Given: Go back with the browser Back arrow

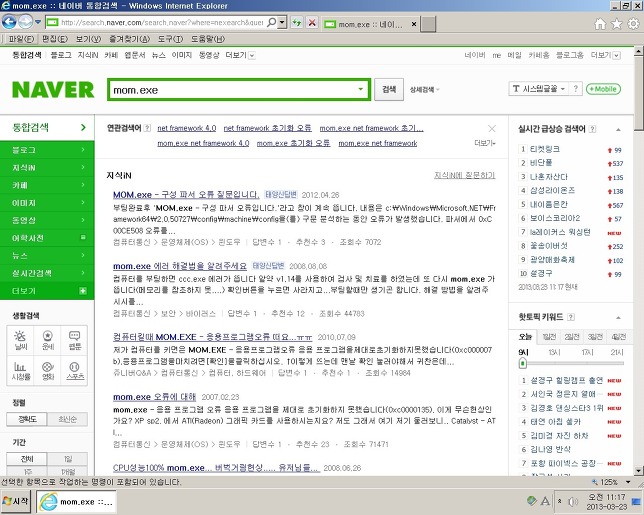Looking at the screenshot, I should pos(9,22).
